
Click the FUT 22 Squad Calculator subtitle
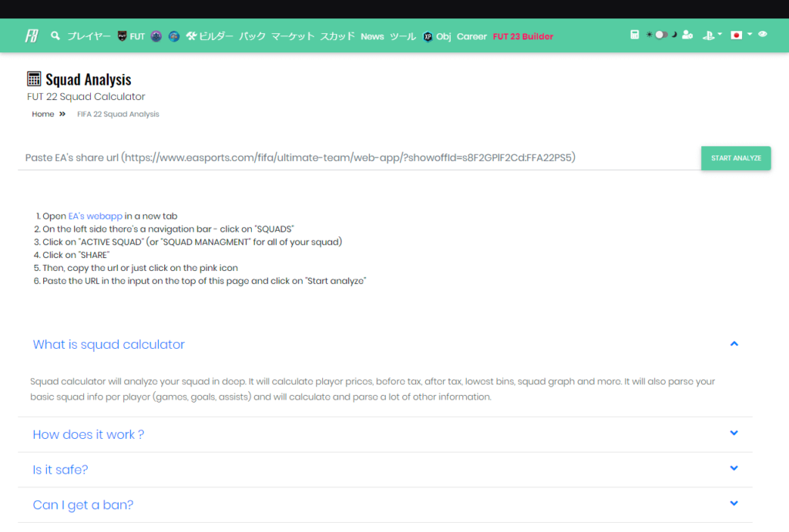pos(86,96)
